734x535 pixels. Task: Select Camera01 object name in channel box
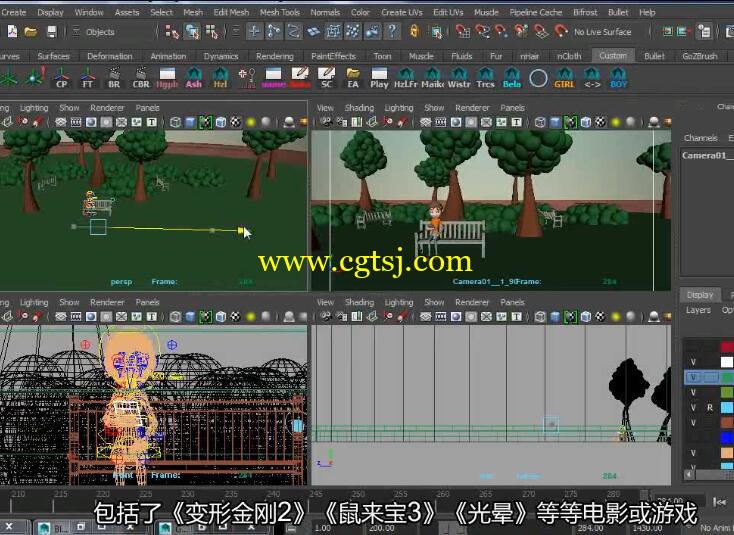(707, 155)
